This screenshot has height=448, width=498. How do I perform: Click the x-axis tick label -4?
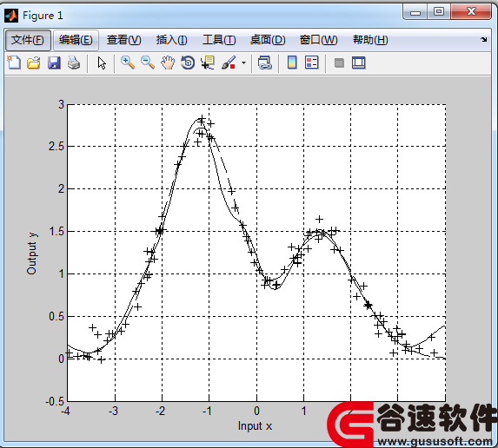tap(66, 412)
